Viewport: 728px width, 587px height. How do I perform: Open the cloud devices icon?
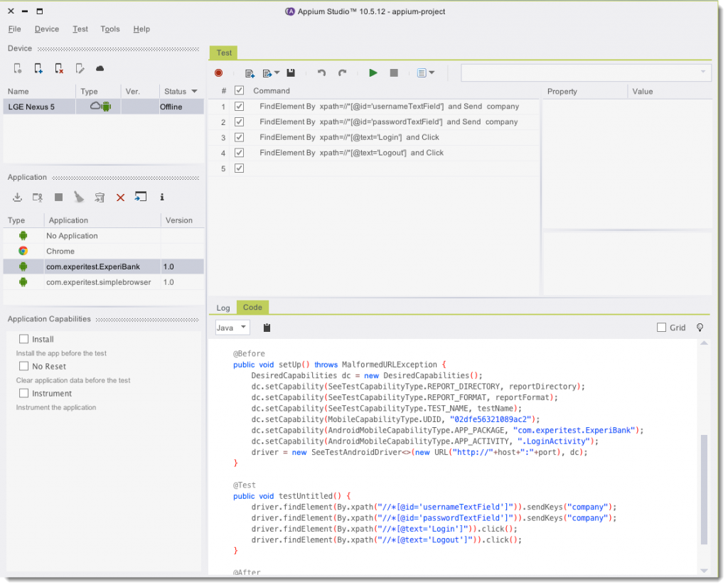point(100,69)
